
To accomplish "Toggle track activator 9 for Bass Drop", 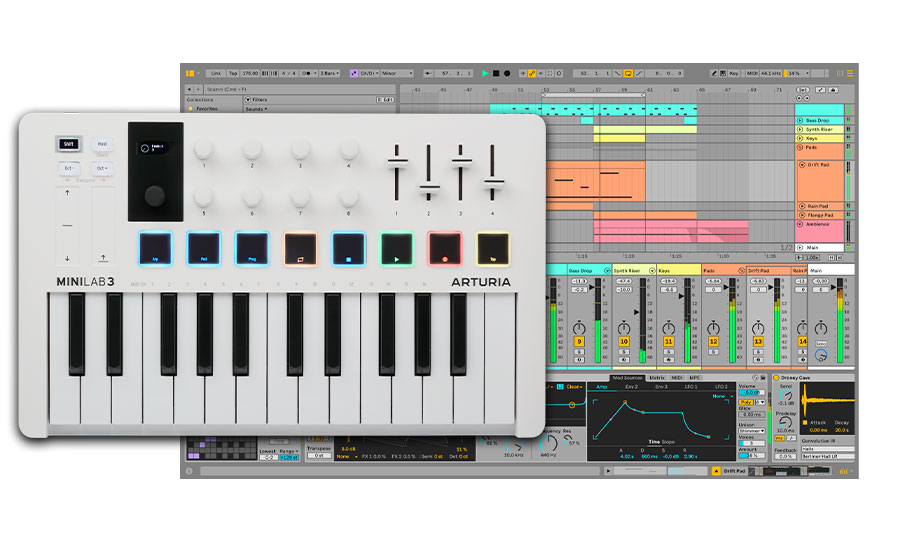I will (579, 342).
